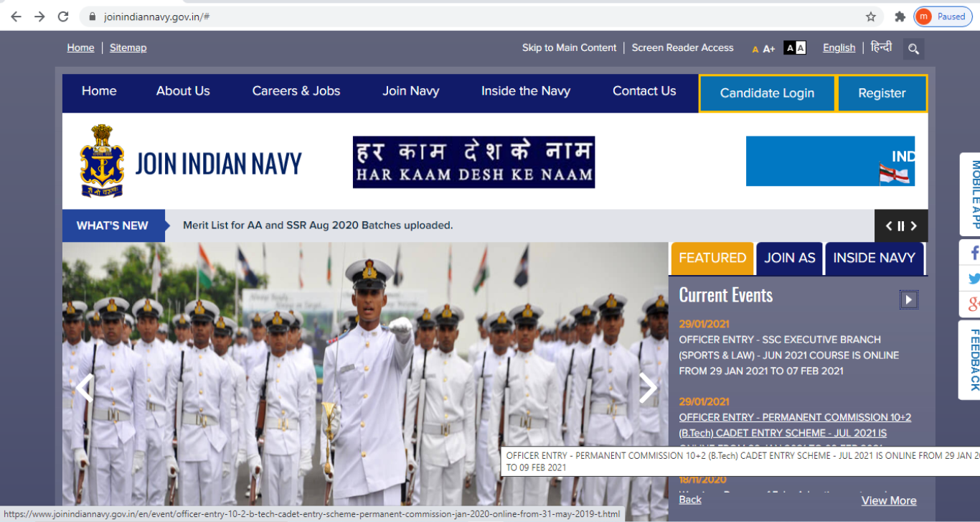Select Home in the navigation menu
This screenshot has height=522, width=980.
point(99,91)
